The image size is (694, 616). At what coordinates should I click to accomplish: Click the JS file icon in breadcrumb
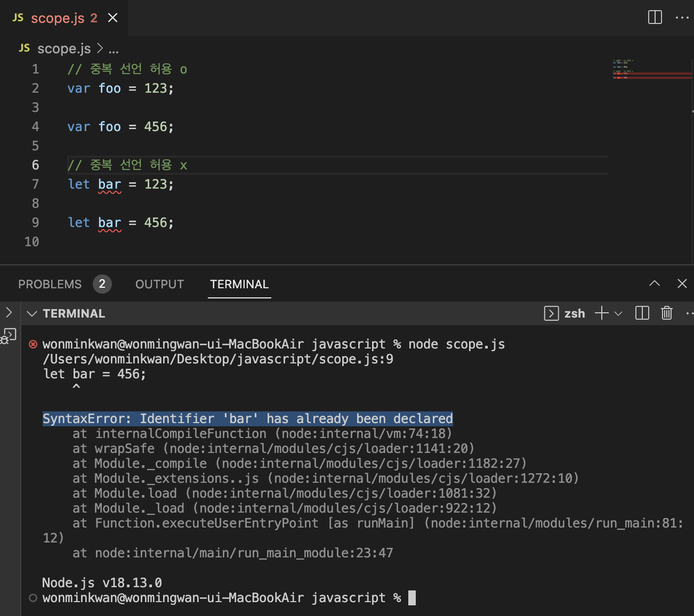pos(25,48)
